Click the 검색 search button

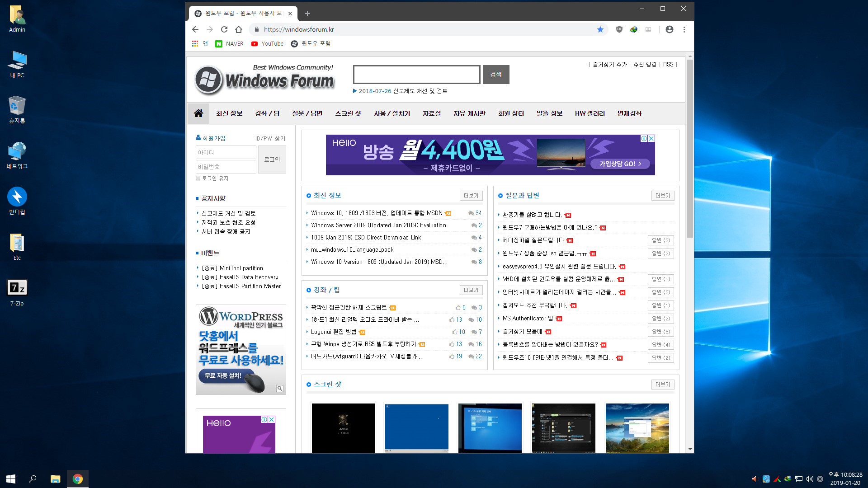[496, 74]
